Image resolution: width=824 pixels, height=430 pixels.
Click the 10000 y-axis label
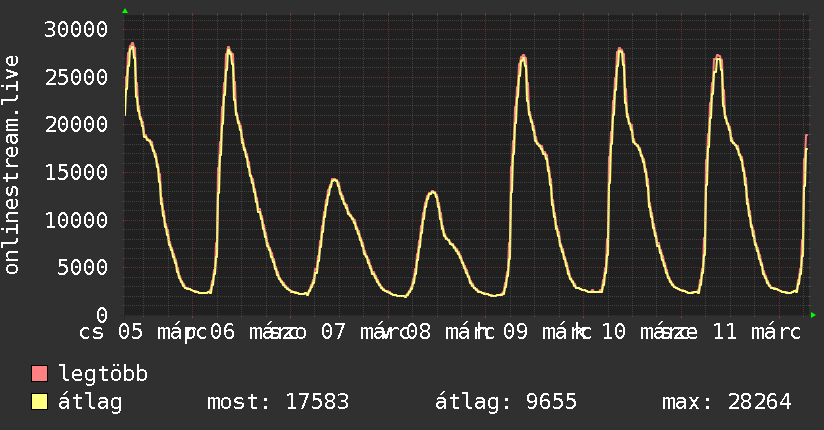tap(76, 220)
